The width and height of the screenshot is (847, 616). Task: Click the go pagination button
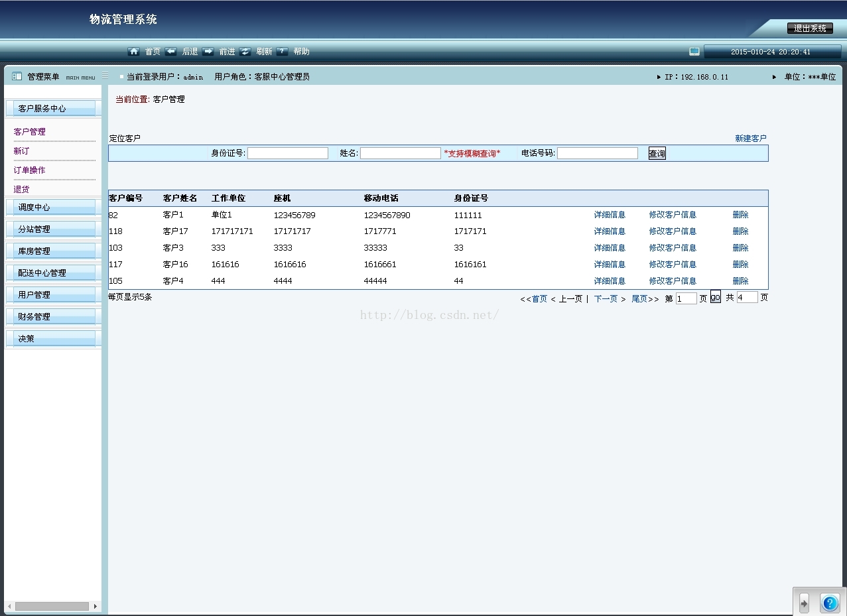point(716,297)
